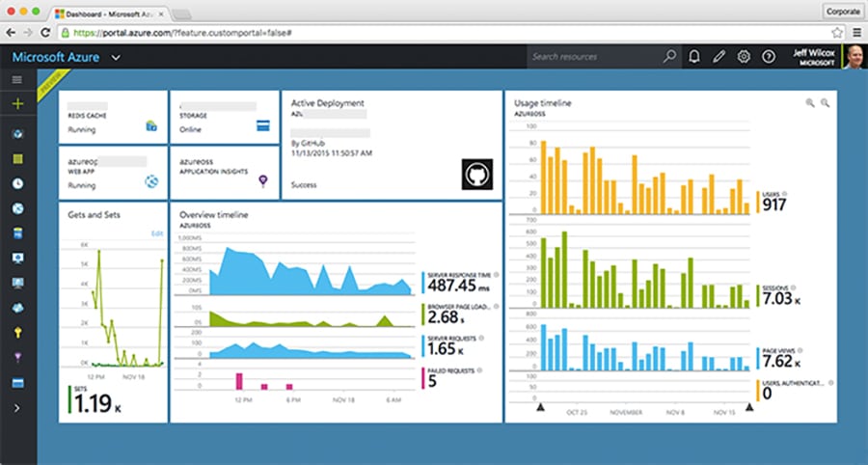Viewport: 868px width, 465px height.
Task: Click the GitHub logo in Active Deployment
Action: [476, 175]
